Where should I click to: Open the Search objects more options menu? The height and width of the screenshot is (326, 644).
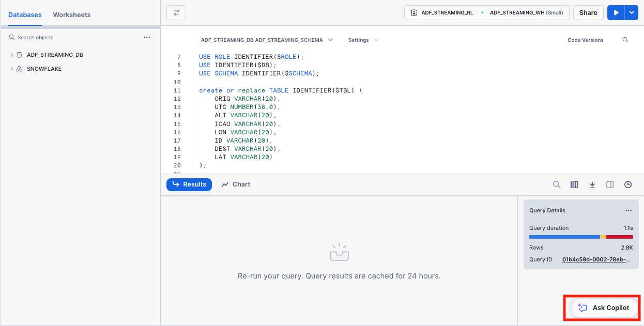click(147, 37)
